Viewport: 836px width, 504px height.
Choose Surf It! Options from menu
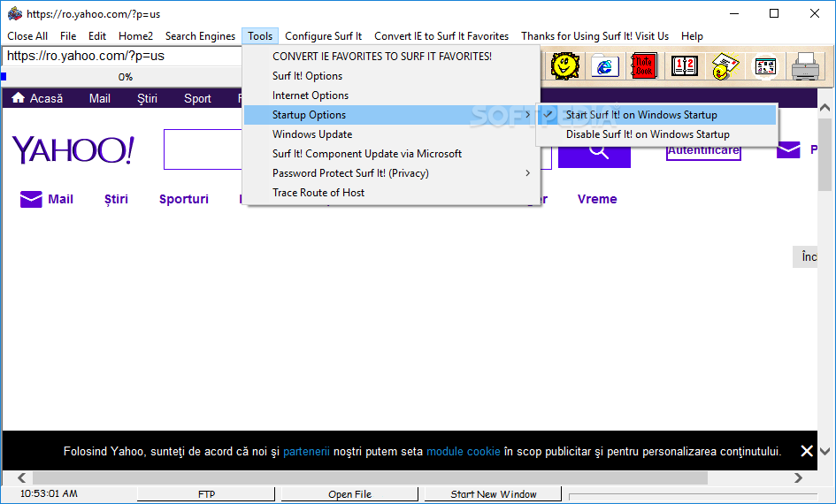[391, 76]
